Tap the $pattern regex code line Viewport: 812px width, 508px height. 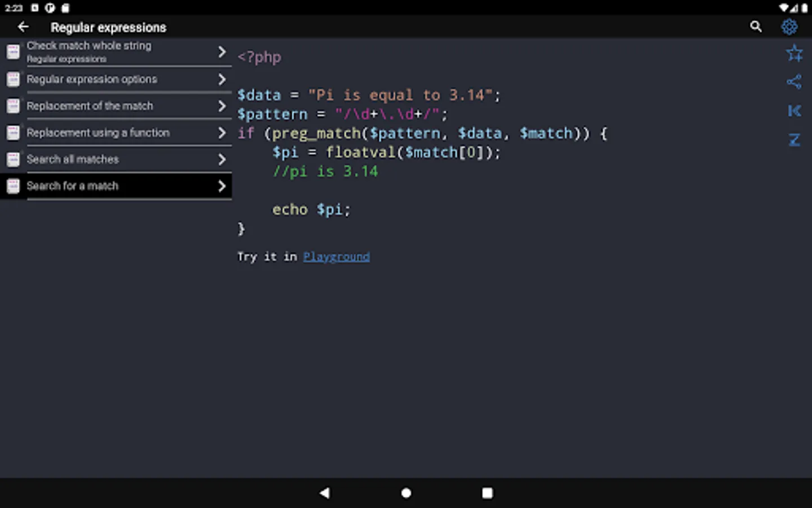(x=342, y=114)
